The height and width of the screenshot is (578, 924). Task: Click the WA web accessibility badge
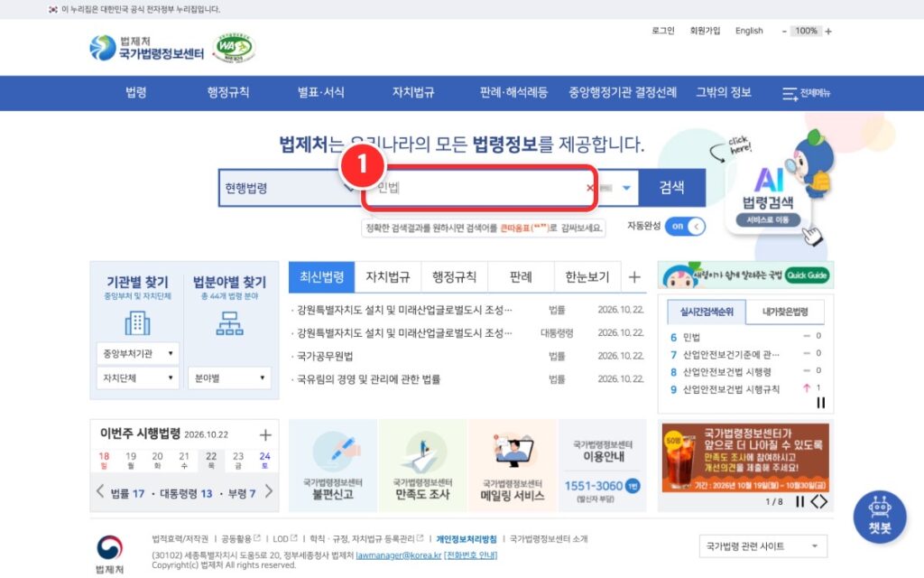click(x=234, y=47)
